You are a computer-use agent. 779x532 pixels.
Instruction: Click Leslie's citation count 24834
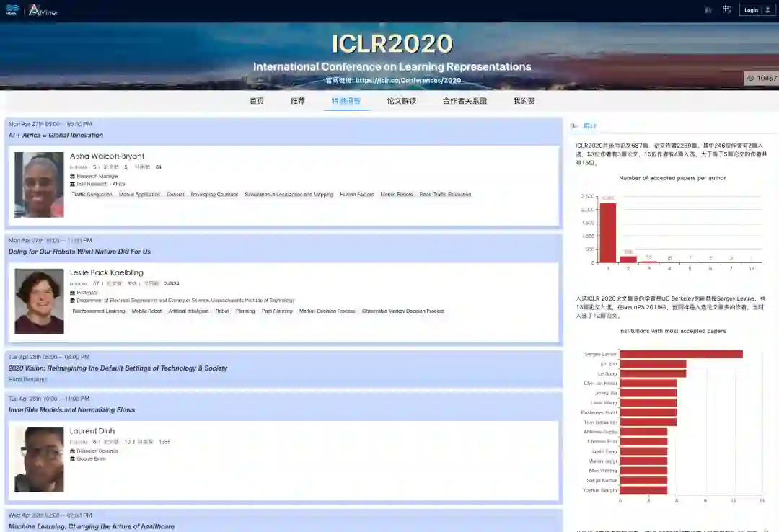point(172,283)
